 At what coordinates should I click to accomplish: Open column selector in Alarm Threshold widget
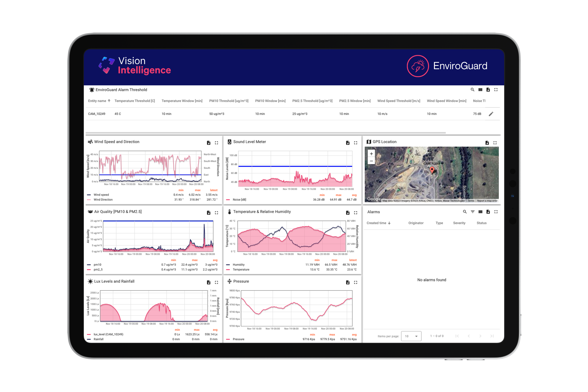tap(480, 90)
